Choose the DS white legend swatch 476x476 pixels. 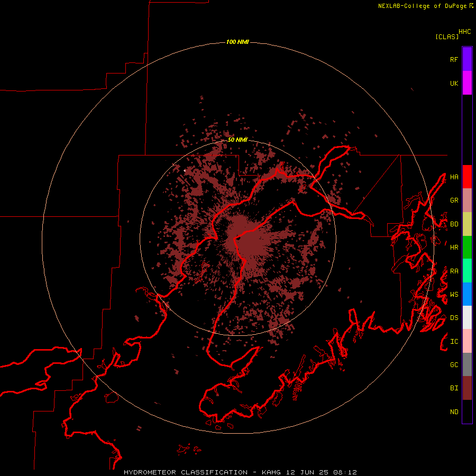coord(467,317)
